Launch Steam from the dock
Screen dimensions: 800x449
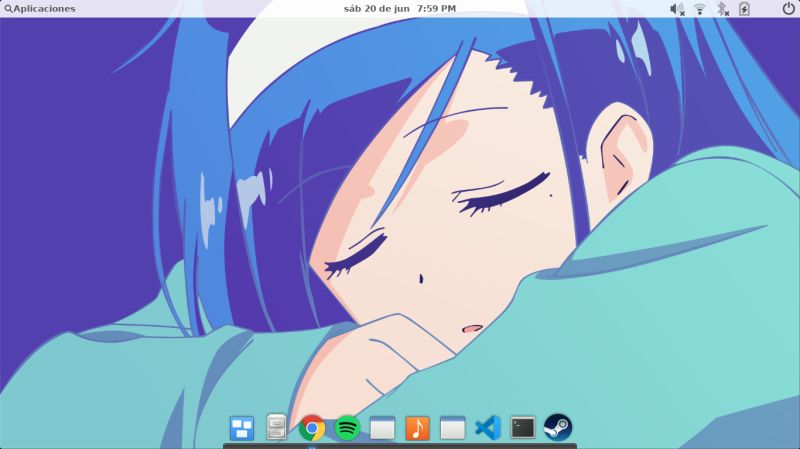click(558, 427)
